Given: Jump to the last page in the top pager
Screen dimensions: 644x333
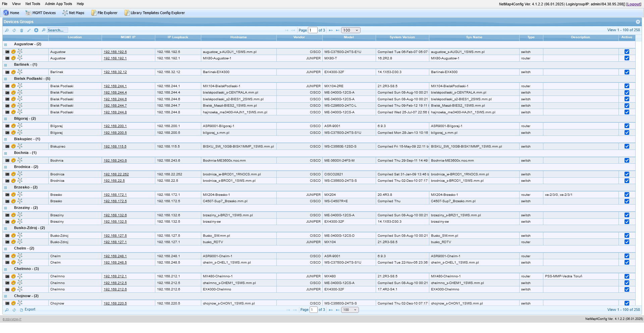Looking at the screenshot, I should point(337,30).
